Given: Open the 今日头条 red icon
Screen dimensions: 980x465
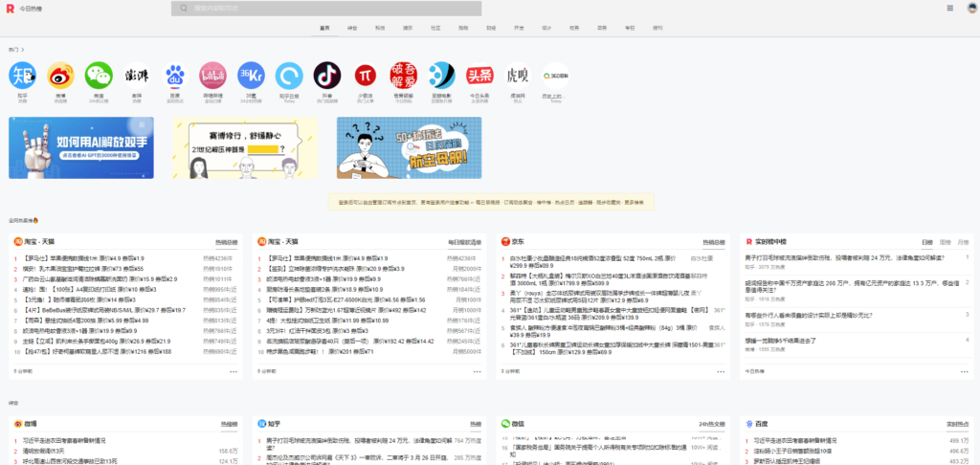Looking at the screenshot, I should (x=480, y=76).
